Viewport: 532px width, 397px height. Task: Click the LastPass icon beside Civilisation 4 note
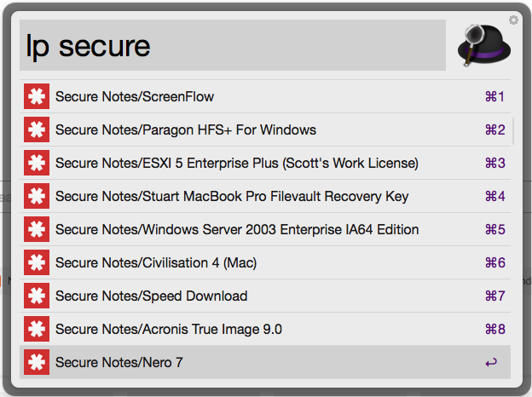[x=36, y=263]
